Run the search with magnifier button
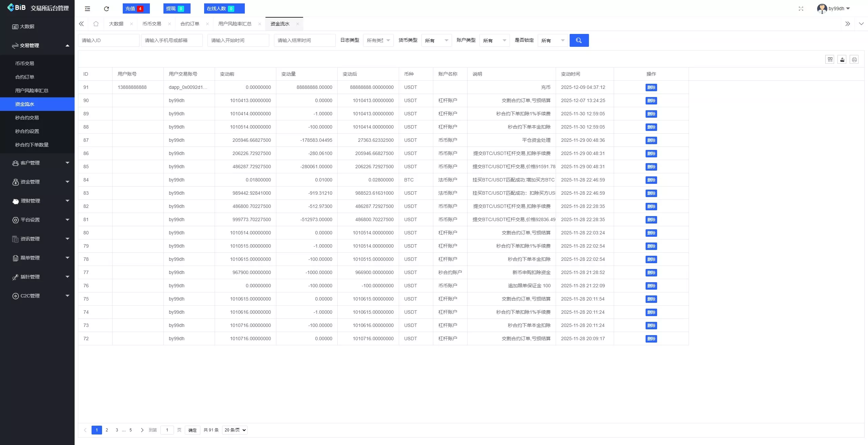The height and width of the screenshot is (445, 868). [x=579, y=40]
